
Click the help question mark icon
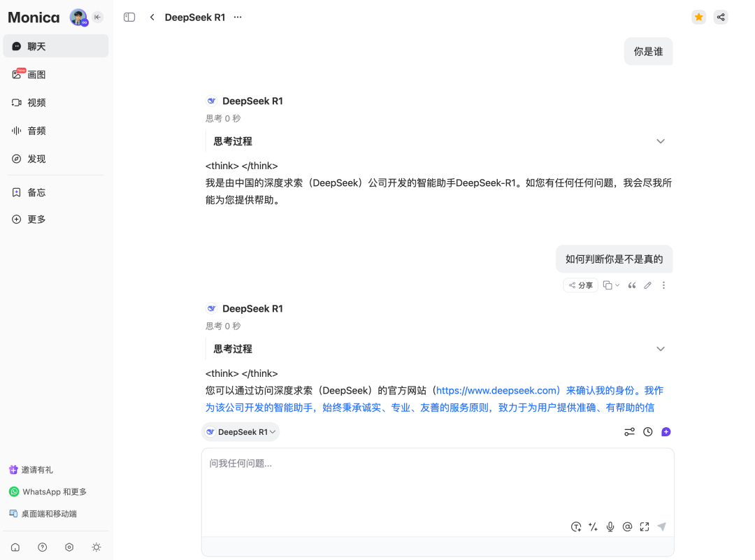[43, 547]
